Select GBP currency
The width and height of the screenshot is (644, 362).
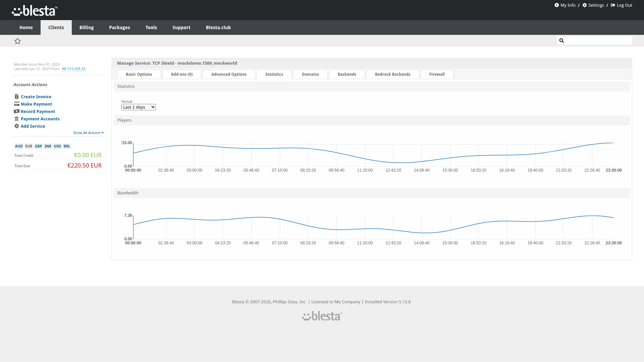(39, 146)
